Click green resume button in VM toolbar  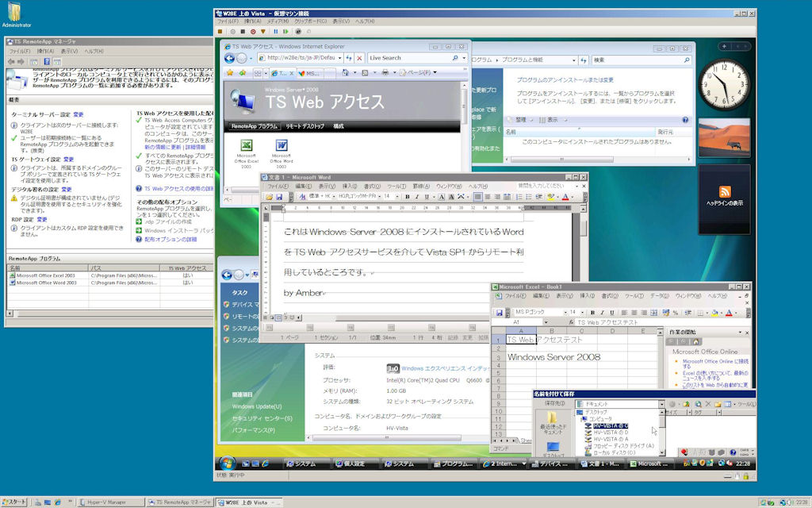[x=285, y=32]
